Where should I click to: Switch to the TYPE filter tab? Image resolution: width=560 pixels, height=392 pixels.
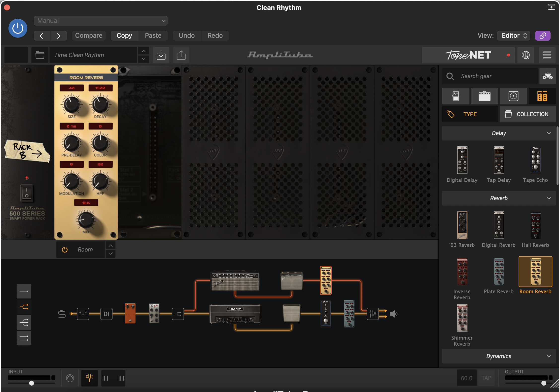(470, 114)
